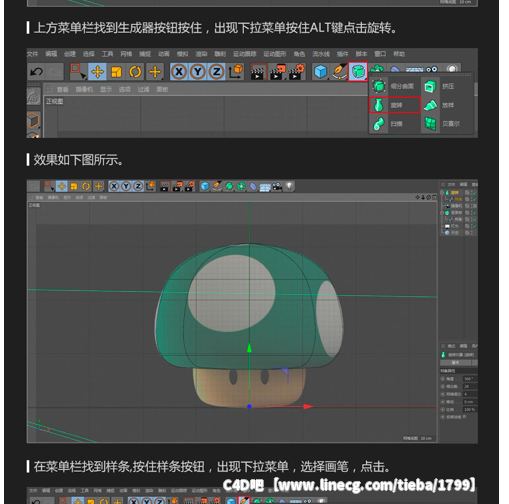The width and height of the screenshot is (509, 504).
Task: Click the green generator icon above the mushroom viewport
Action: click(229, 186)
